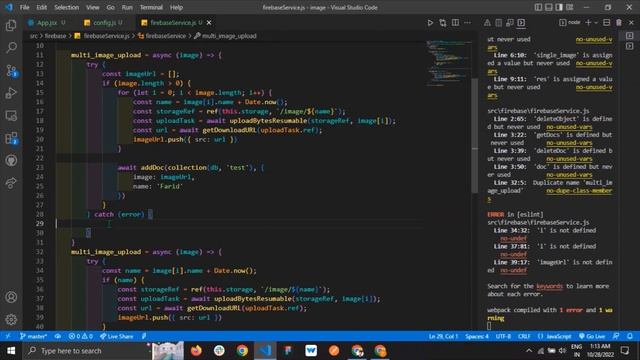The width and height of the screenshot is (640, 360).
Task: Open the launch profile dropdown next to plus
Action: 596,23
